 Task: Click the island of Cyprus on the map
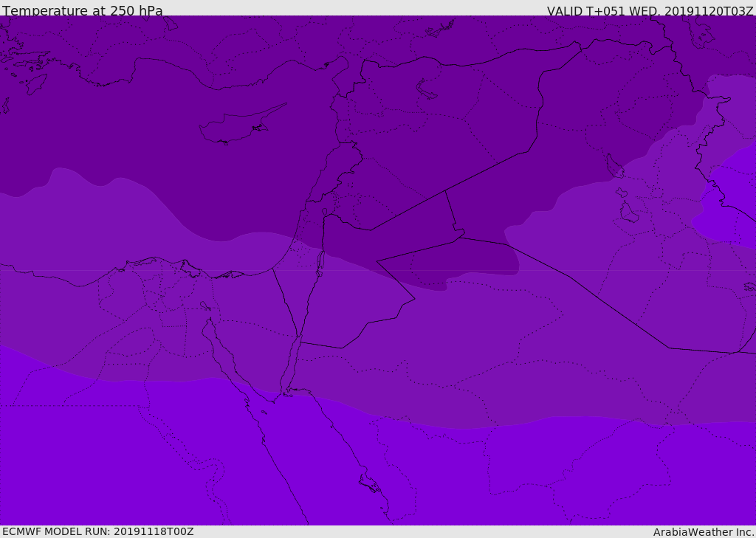(x=241, y=125)
